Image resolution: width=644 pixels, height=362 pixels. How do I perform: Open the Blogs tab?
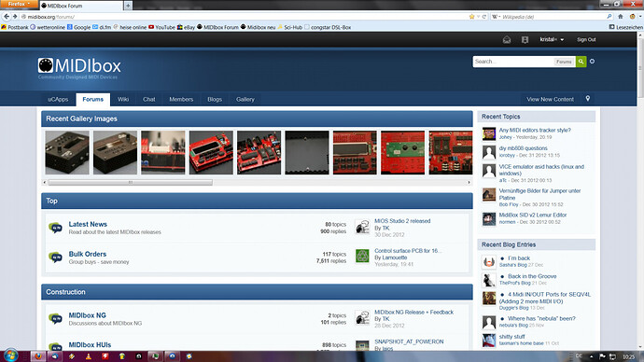(x=215, y=99)
